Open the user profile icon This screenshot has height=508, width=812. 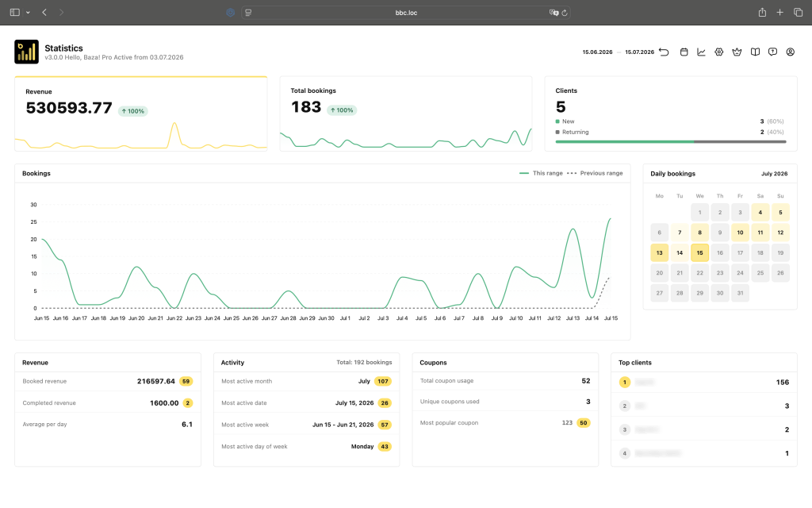tap(791, 52)
